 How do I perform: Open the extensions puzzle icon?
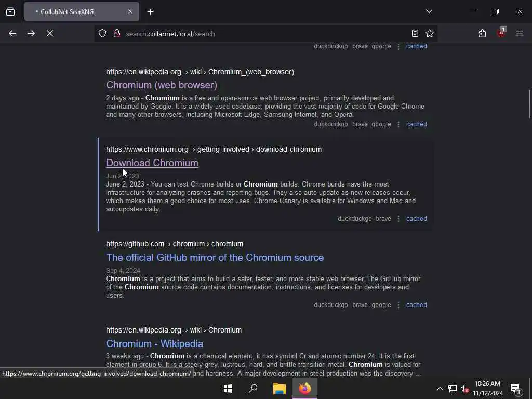point(482,33)
